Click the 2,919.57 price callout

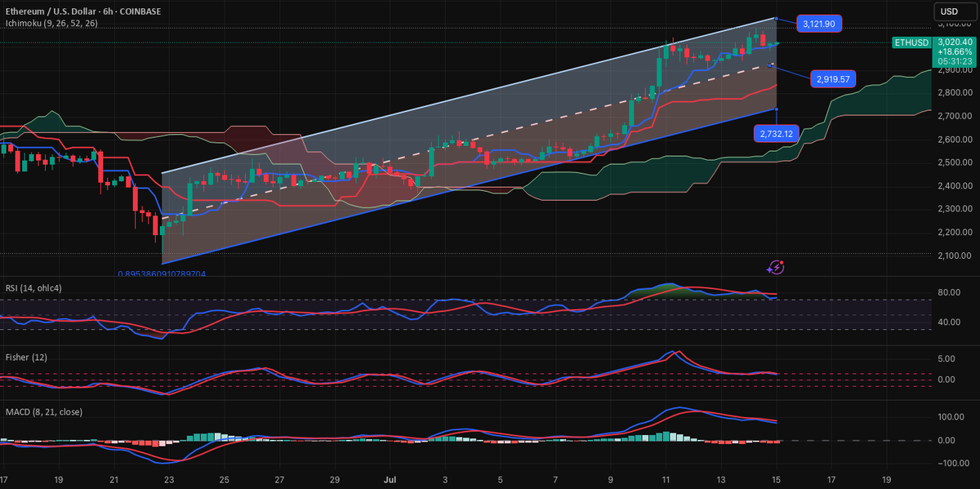(832, 79)
